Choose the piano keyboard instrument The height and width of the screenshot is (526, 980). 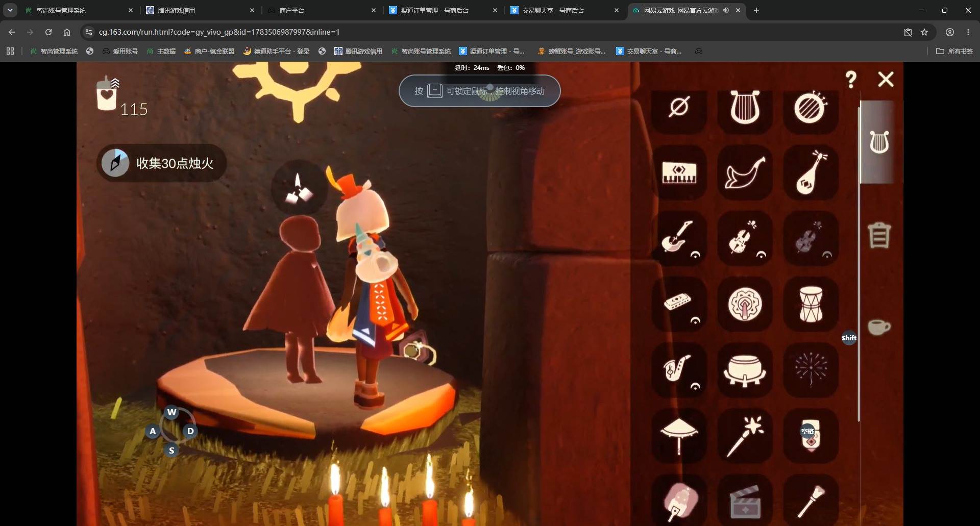click(679, 173)
